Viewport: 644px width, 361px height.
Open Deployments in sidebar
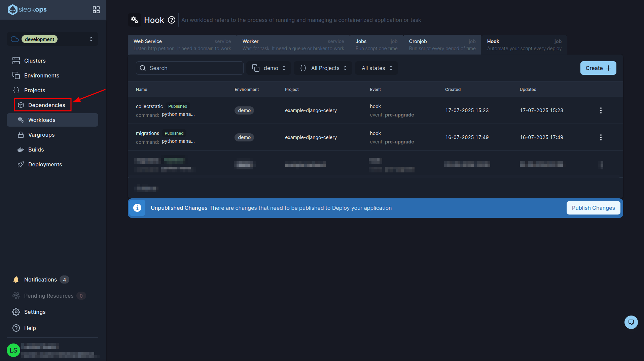[52, 164]
